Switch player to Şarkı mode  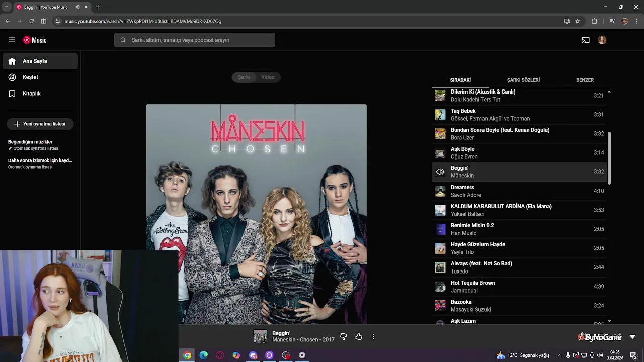(244, 77)
